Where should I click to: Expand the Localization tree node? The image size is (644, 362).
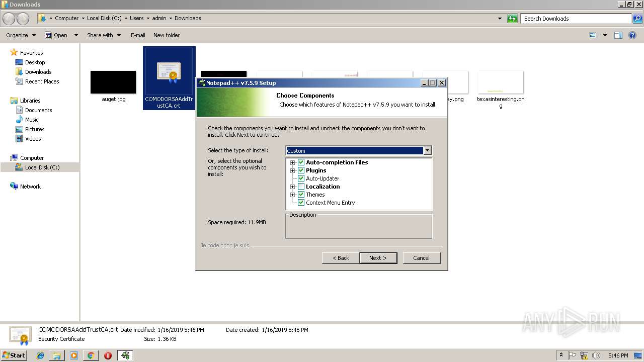click(x=292, y=187)
